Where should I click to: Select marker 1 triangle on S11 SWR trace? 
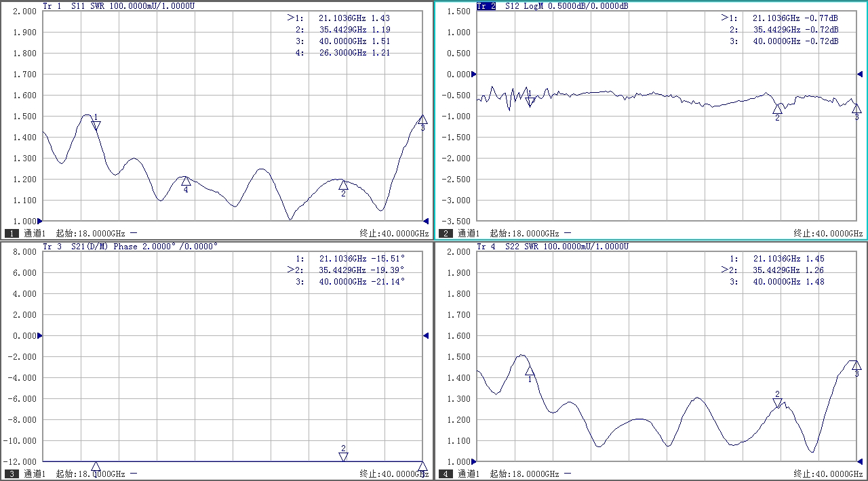96,125
